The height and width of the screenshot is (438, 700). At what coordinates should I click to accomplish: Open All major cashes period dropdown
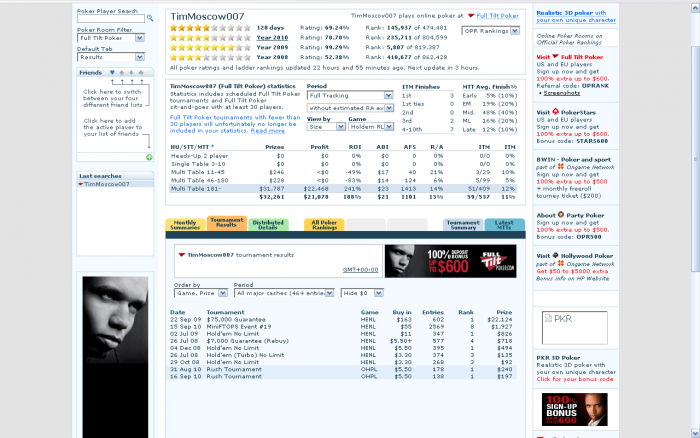tap(284, 293)
